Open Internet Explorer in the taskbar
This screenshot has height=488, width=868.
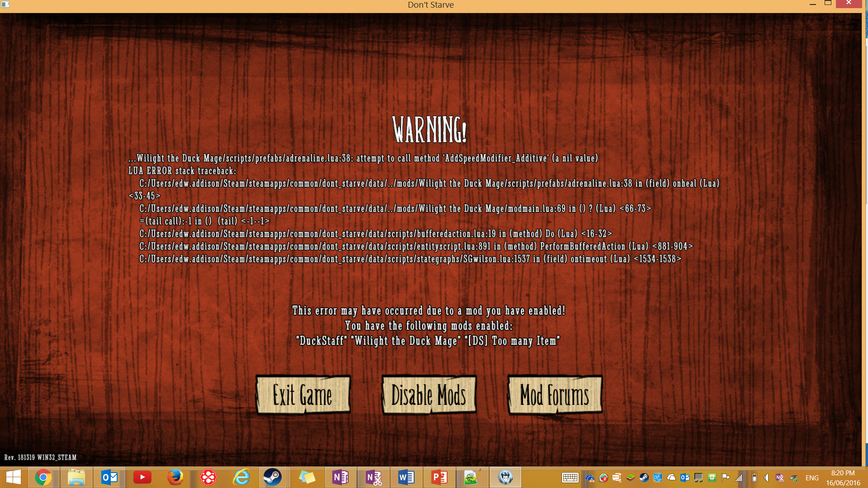(241, 478)
